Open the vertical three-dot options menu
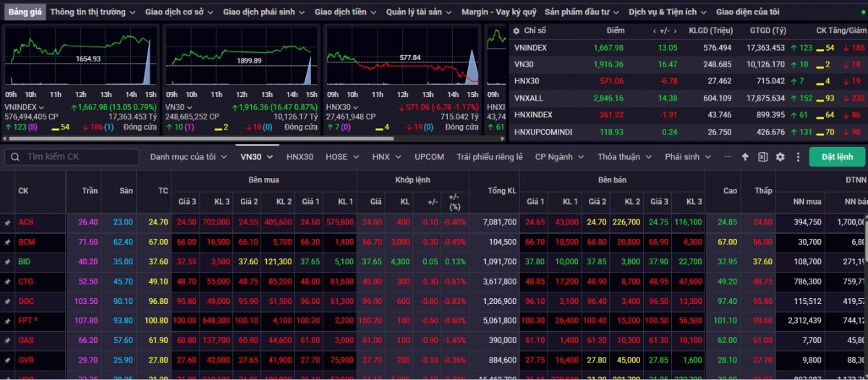868x380 pixels. [798, 157]
